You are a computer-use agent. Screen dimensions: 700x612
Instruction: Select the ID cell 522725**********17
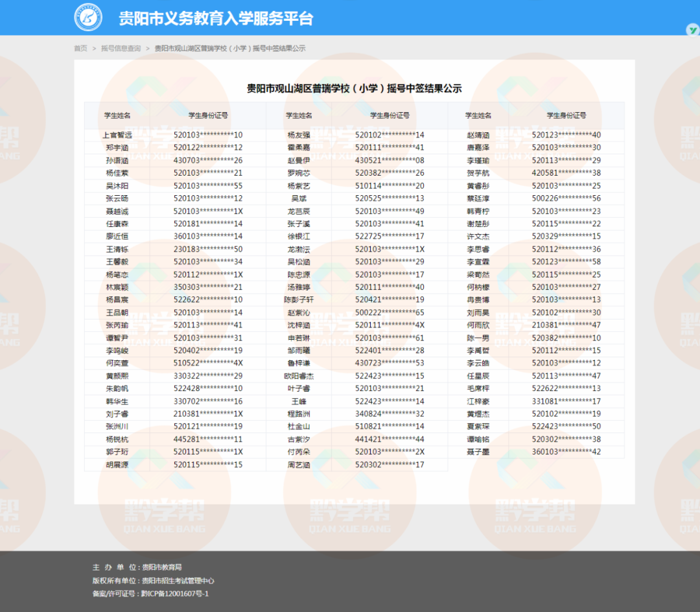[390, 236]
